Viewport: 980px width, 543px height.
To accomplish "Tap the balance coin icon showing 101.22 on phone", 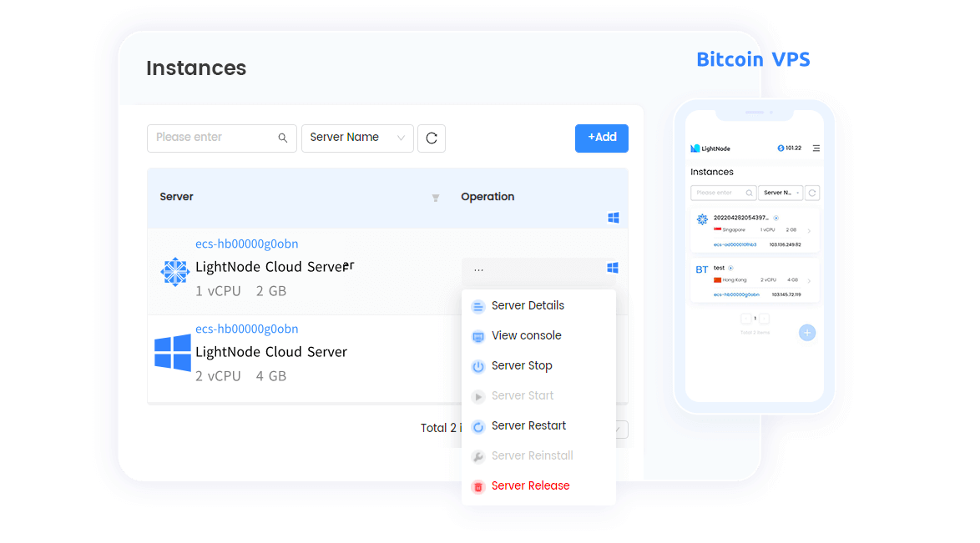I will (x=780, y=148).
